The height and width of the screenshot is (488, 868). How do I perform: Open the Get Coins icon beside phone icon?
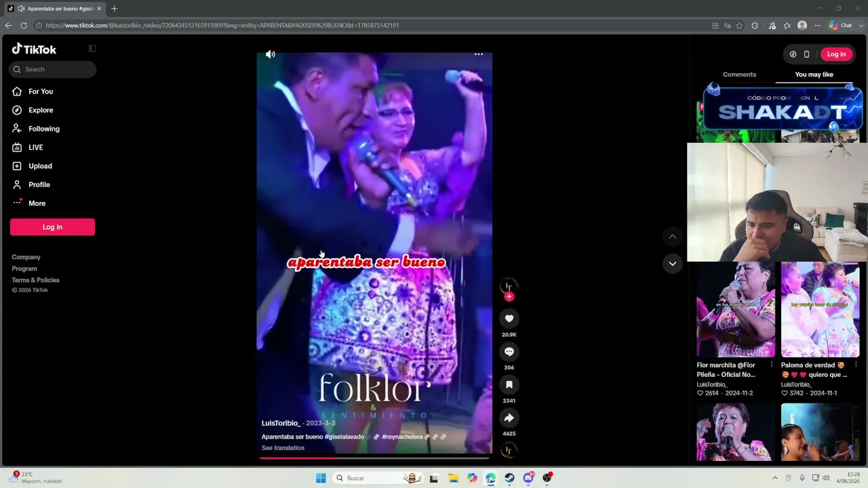point(793,54)
